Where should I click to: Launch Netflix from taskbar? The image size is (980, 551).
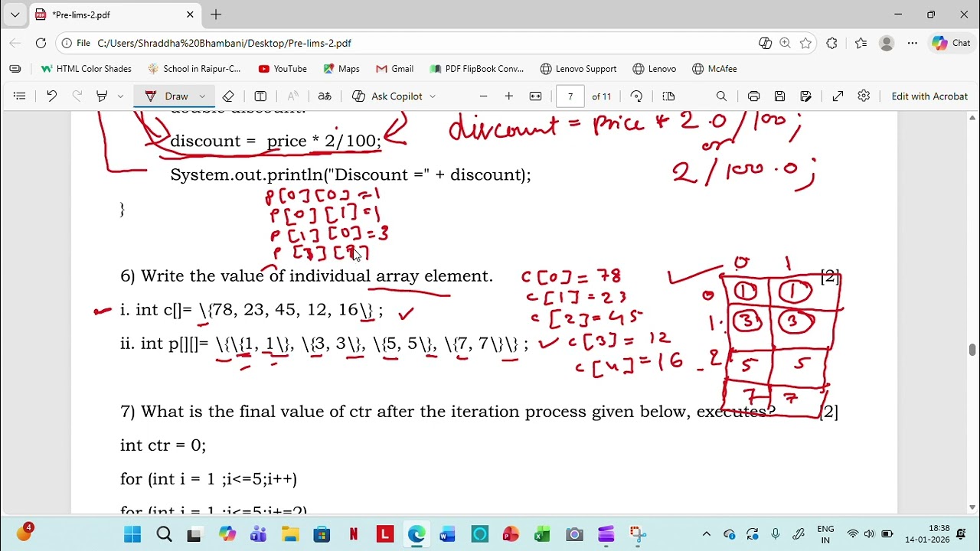click(x=353, y=534)
